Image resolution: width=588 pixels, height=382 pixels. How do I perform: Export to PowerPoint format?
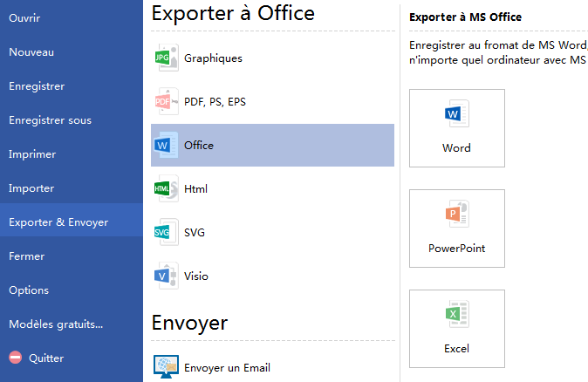tap(456, 228)
